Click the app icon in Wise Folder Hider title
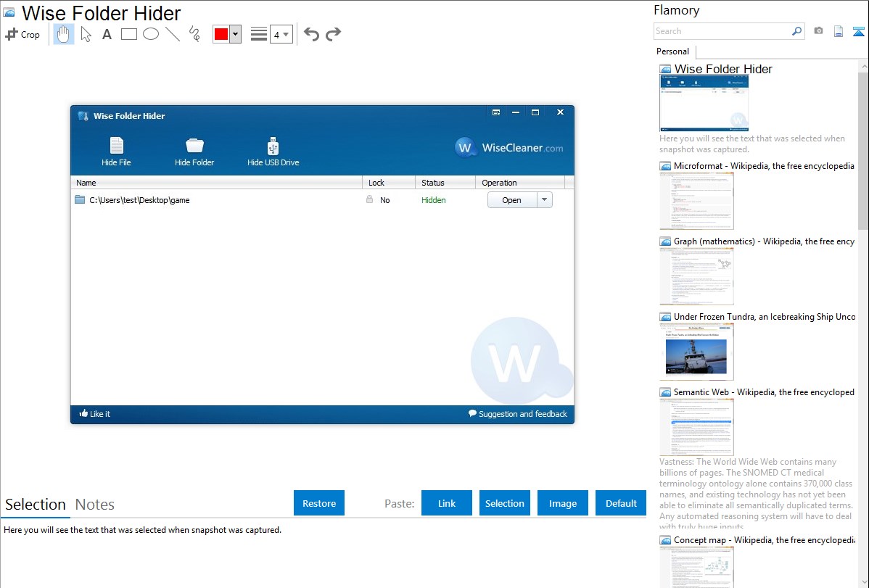The width and height of the screenshot is (869, 588). pyautogui.click(x=83, y=116)
